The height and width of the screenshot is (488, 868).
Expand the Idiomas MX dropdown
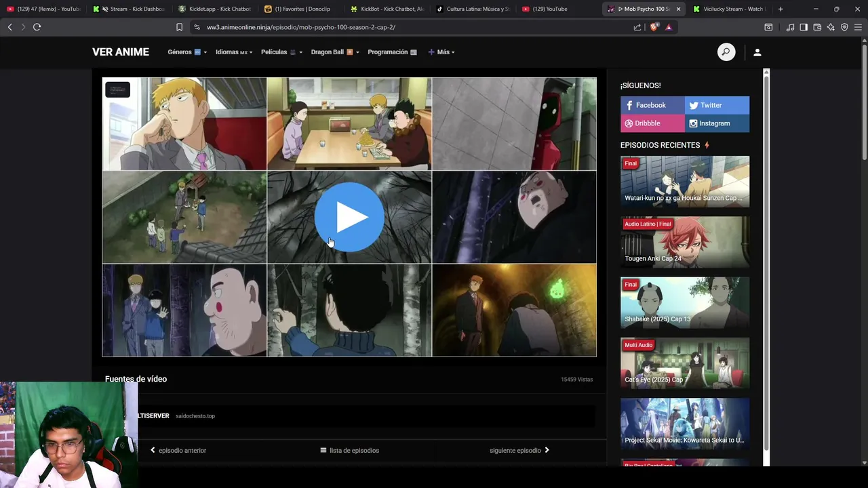234,52
